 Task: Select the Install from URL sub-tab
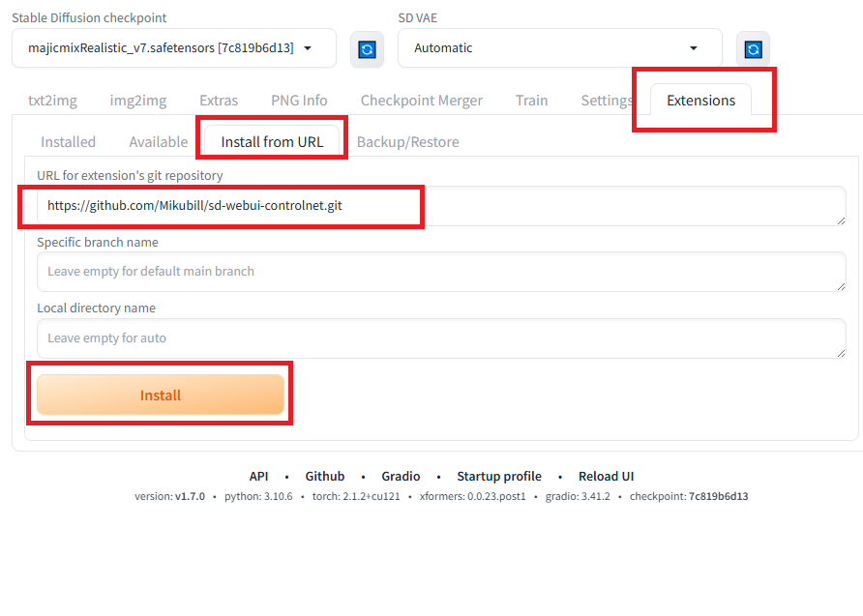[x=272, y=142]
